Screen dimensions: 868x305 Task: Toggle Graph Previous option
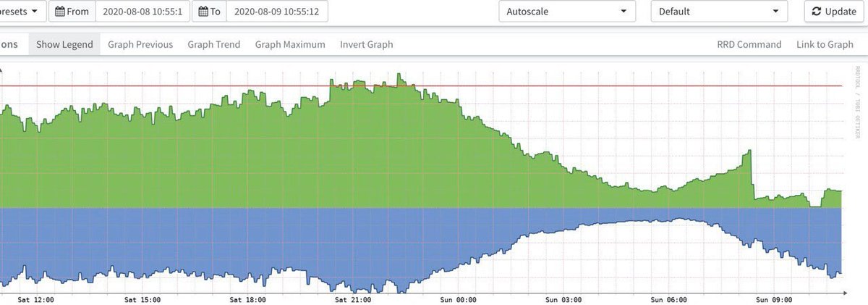click(140, 44)
